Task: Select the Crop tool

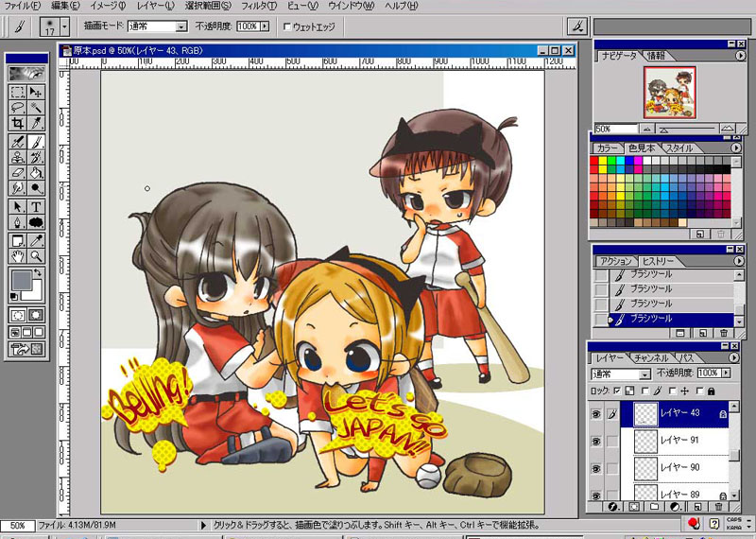Action: point(18,123)
